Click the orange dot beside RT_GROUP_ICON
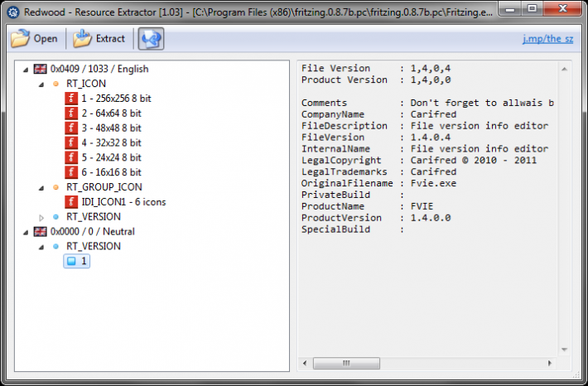This screenshot has width=588, height=386. (55, 187)
